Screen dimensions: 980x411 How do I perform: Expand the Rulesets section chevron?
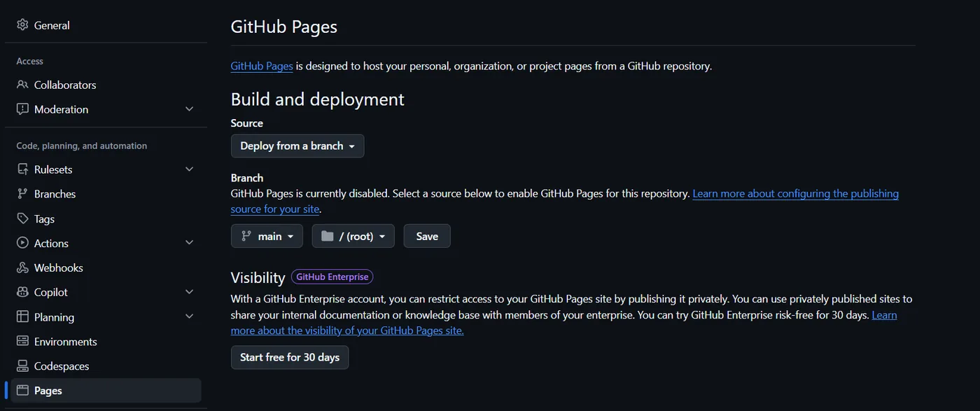pos(189,169)
